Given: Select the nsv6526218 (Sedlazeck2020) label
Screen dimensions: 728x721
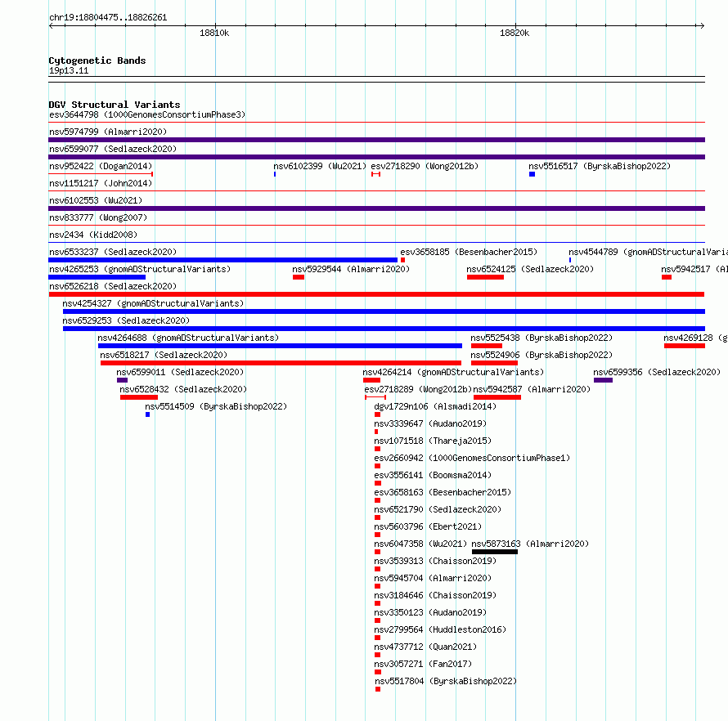Looking at the screenshot, I should point(113,286).
